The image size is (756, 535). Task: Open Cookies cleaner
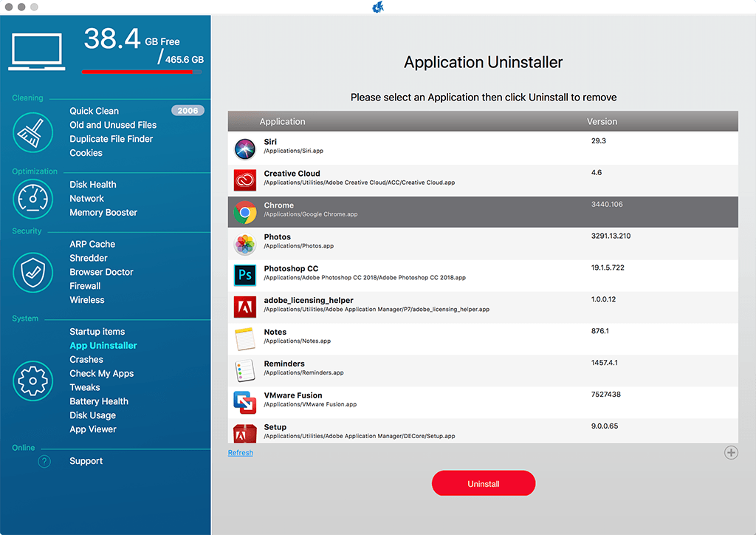(x=86, y=153)
